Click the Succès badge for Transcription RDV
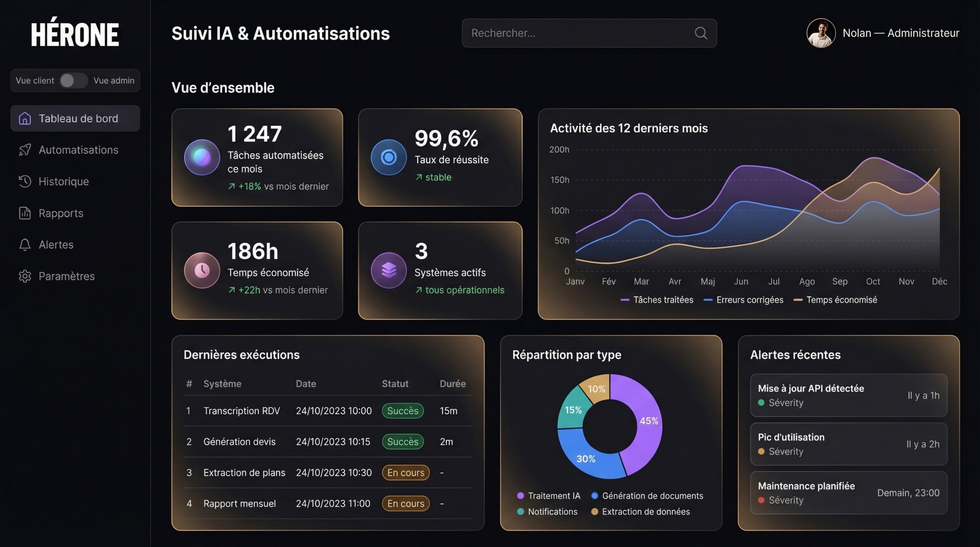The height and width of the screenshot is (547, 980). coord(403,411)
